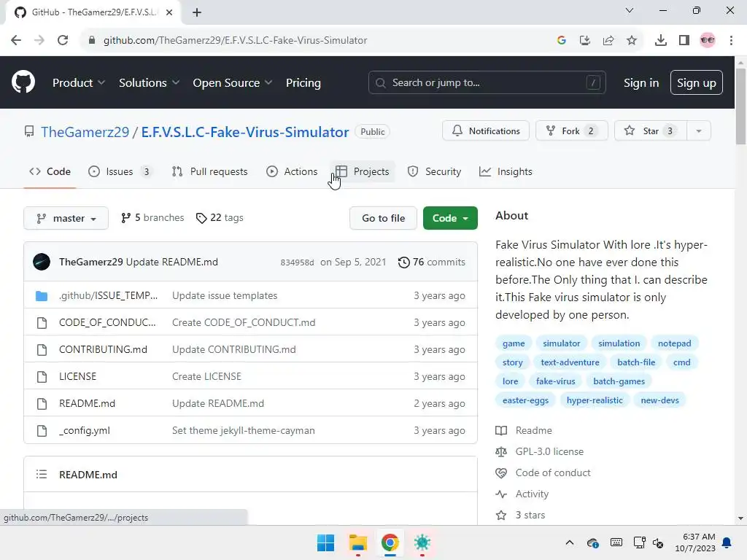Screen dimensions: 747x560
Task: Expand the Solutions menu
Action: coord(149,82)
